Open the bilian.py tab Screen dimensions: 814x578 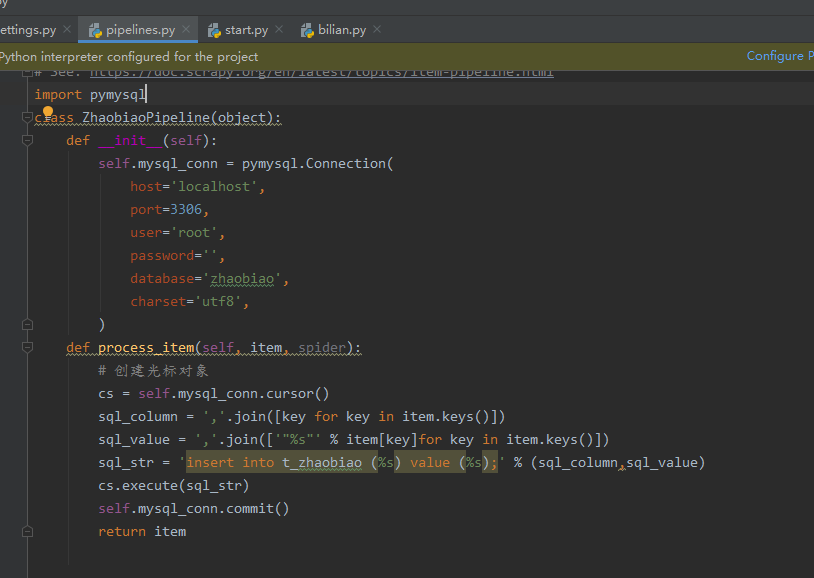coord(341,30)
